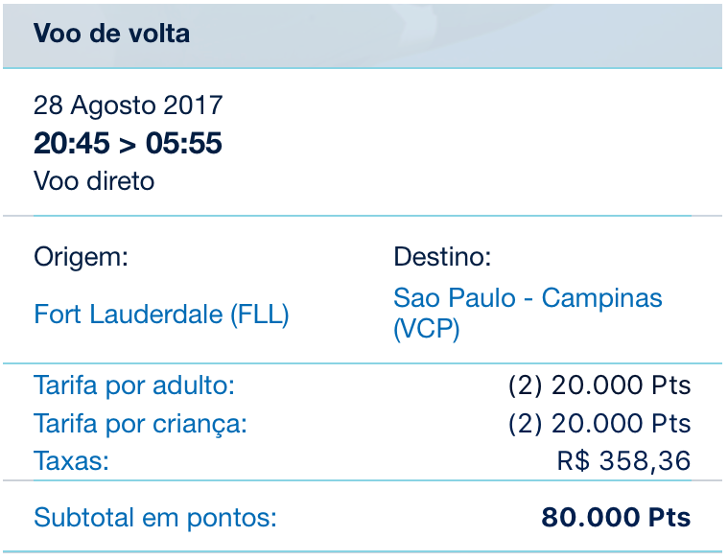This screenshot has height=560, width=728.
Task: Open the Fort Lauderdale (FLL) origin link
Action: click(161, 314)
